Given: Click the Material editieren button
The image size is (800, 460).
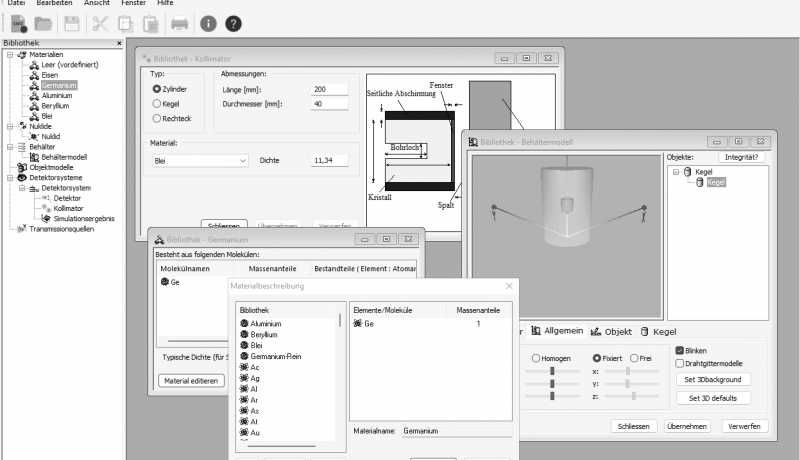Looking at the screenshot, I should [x=191, y=380].
